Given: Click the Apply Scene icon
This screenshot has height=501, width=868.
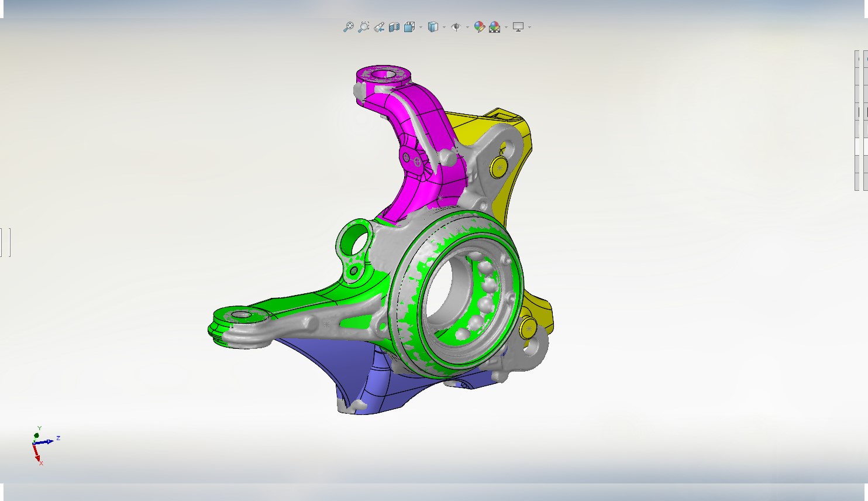Looking at the screenshot, I should click(x=495, y=27).
